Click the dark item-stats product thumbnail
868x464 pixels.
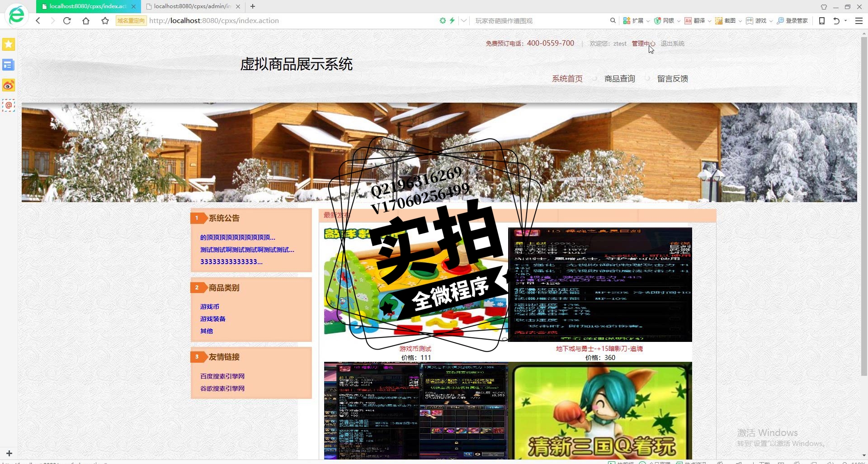point(600,285)
